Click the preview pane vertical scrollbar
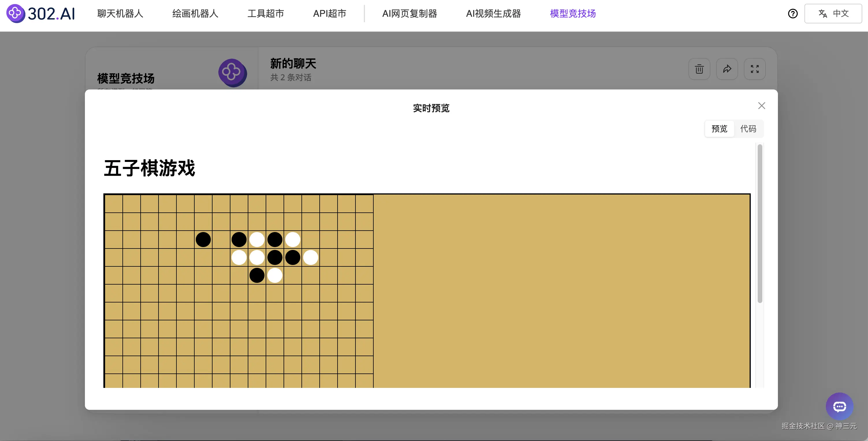 point(759,224)
